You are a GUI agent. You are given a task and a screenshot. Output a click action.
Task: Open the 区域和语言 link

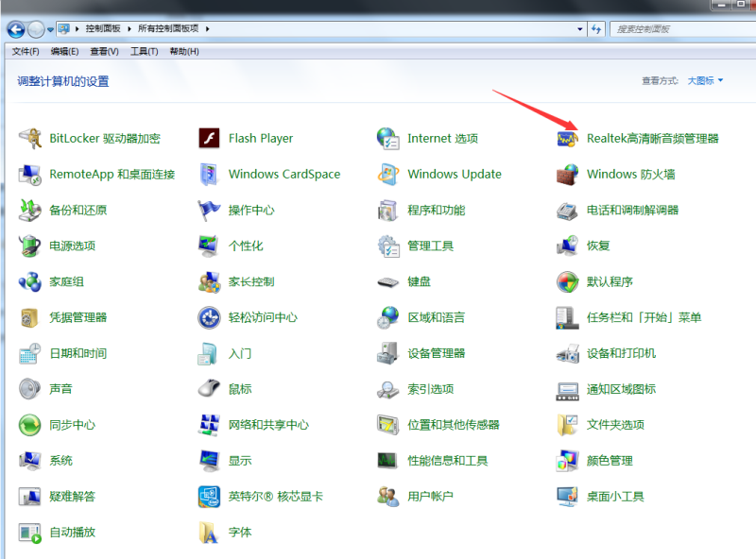437,317
